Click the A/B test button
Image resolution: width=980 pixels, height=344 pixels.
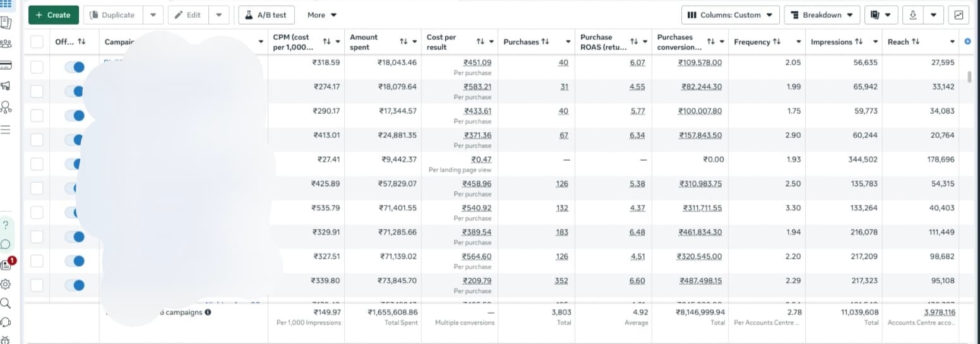pos(266,15)
